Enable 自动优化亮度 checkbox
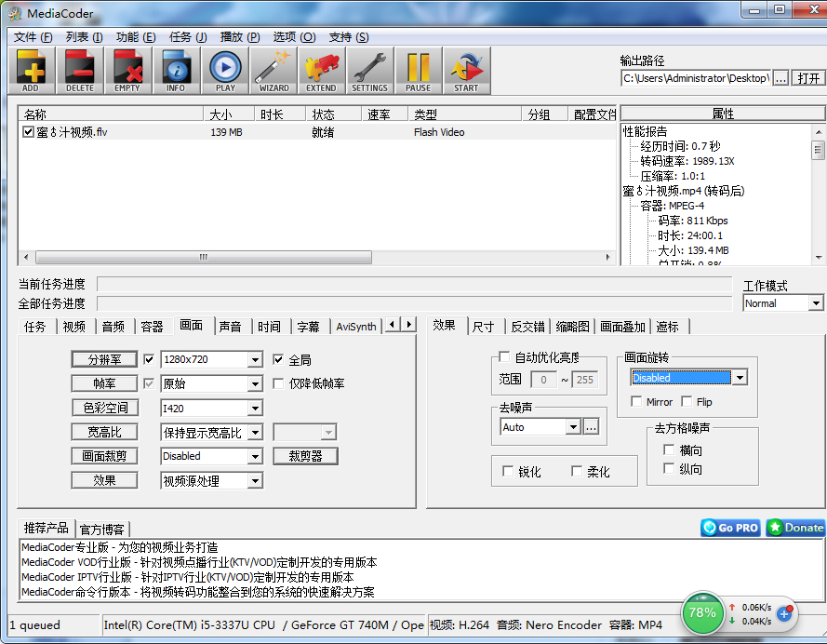Screen dimensions: 827x644 [x=504, y=357]
